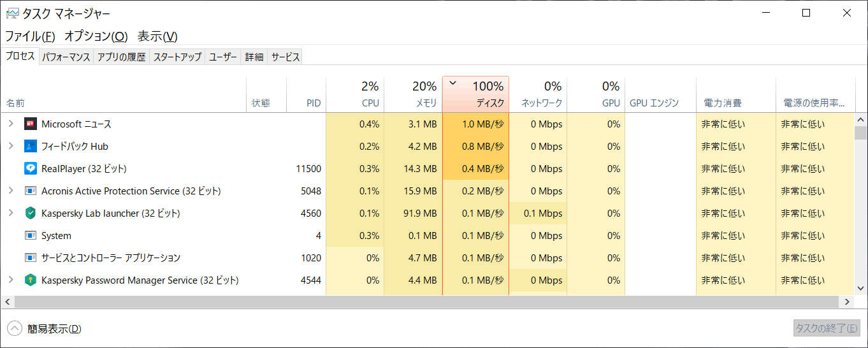Click the vertical scrollbar down arrow
The image size is (868, 348).
[x=860, y=287]
